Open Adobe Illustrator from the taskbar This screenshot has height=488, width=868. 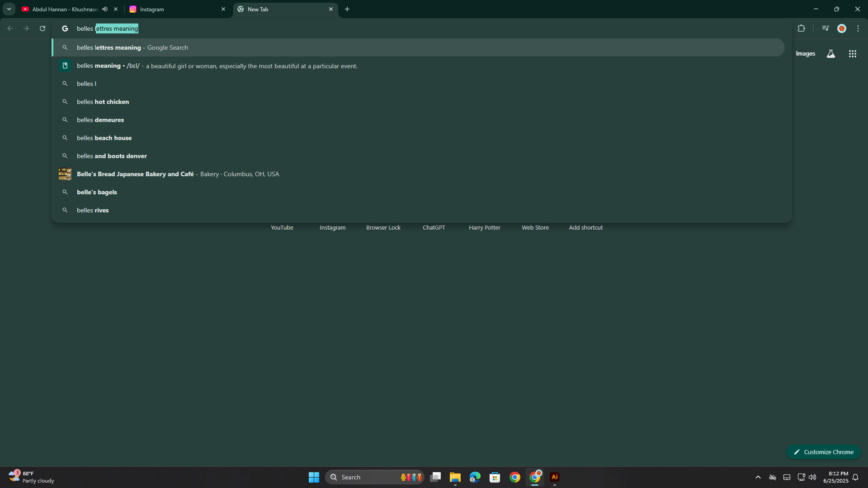click(555, 477)
